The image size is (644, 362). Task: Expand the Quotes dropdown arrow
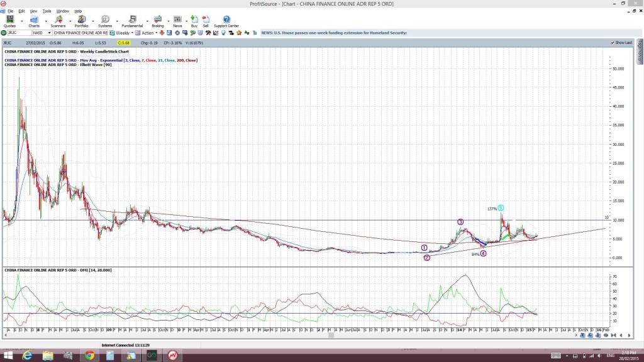tap(22, 21)
